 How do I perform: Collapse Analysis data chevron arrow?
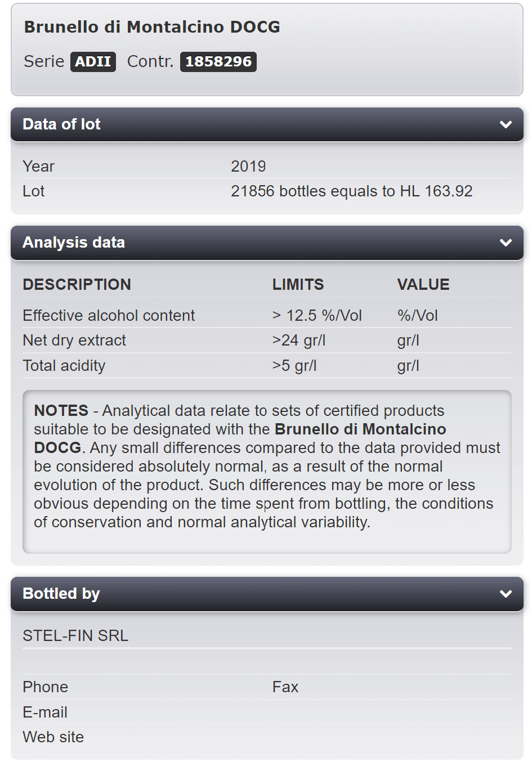point(506,243)
